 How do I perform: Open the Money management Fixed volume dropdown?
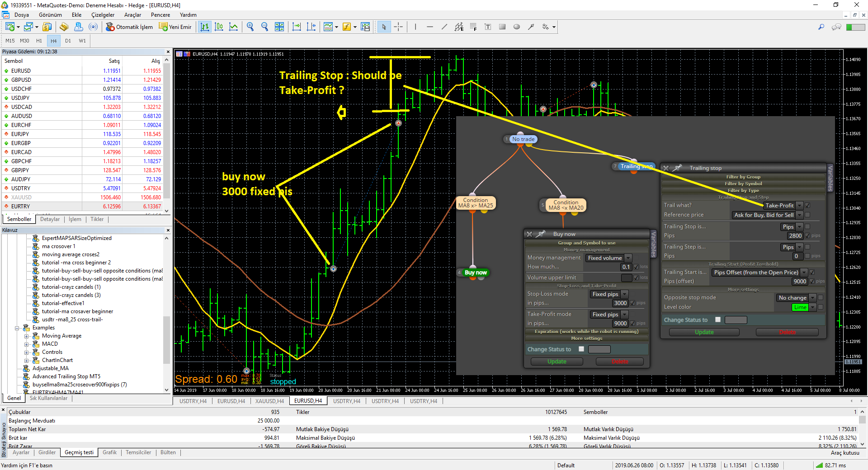coord(628,258)
